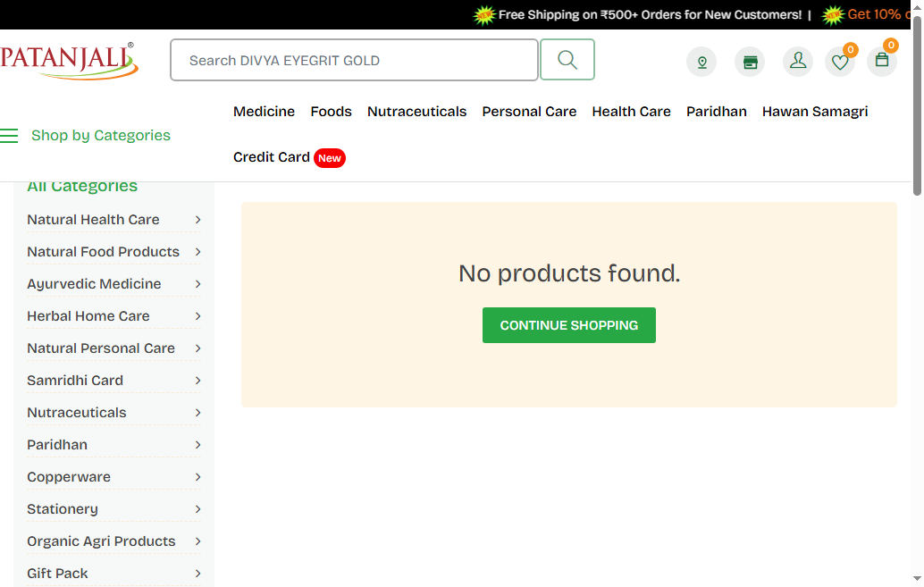Expand Samridhi Card chevron
This screenshot has width=924, height=587.
coord(198,381)
